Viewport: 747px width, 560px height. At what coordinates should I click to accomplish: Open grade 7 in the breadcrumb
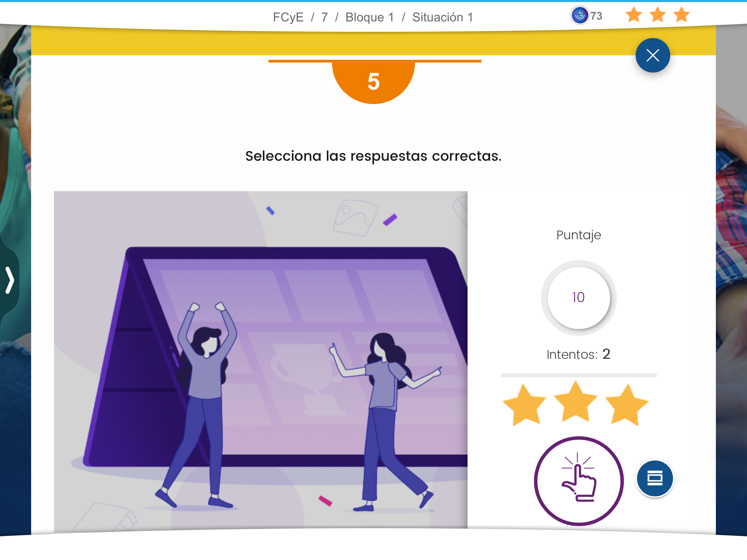[x=324, y=17]
